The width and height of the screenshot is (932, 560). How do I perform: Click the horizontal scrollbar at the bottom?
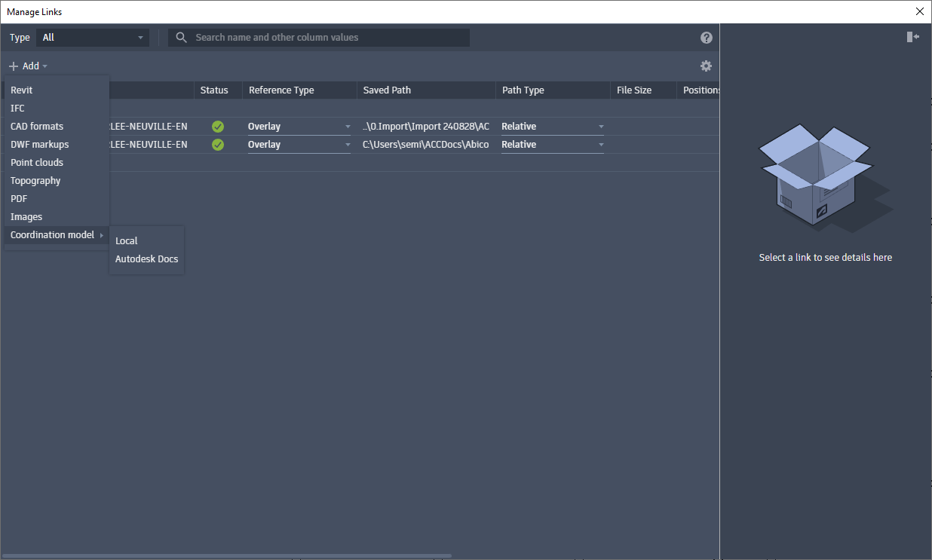point(226,555)
